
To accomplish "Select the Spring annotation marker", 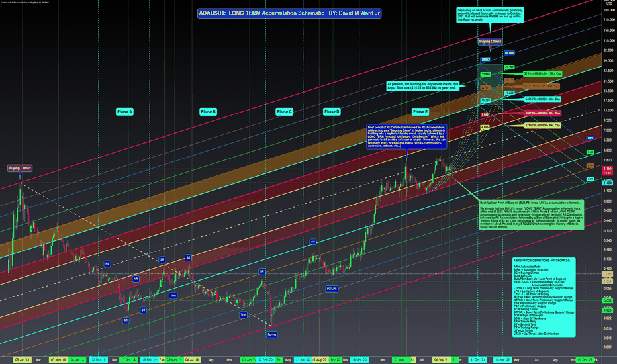I will [x=272, y=334].
